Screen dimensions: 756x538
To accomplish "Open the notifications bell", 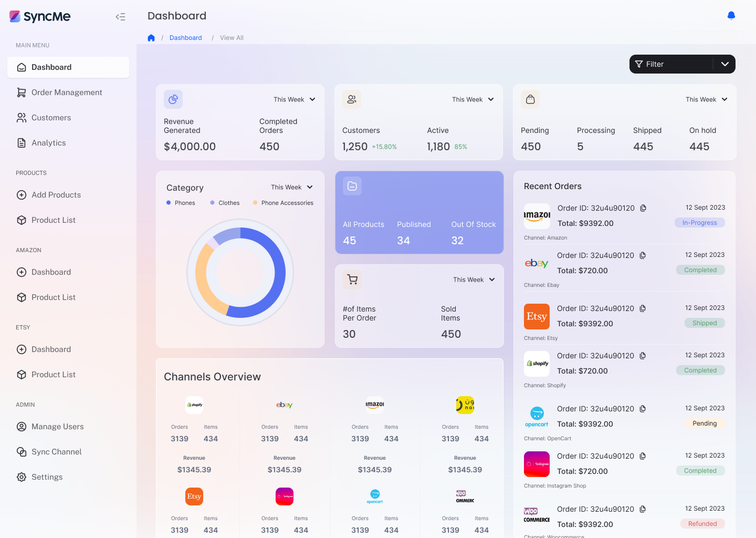I will coord(731,16).
